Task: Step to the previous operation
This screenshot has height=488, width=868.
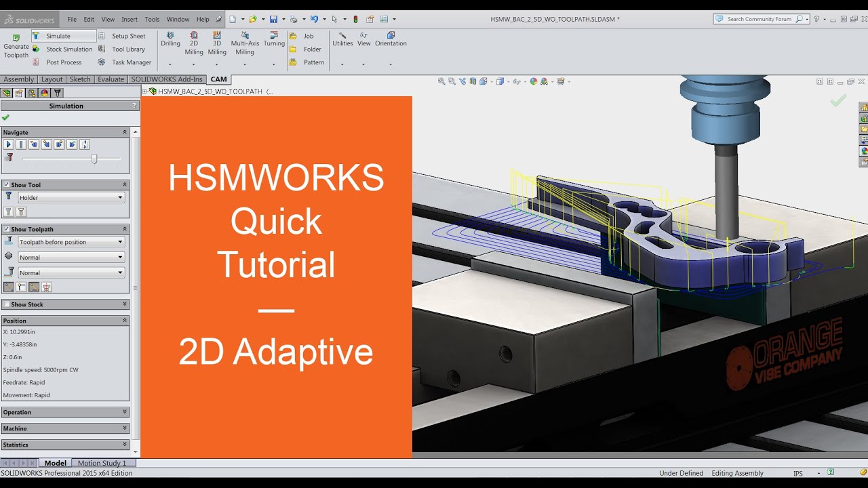Action: pyautogui.click(x=46, y=144)
